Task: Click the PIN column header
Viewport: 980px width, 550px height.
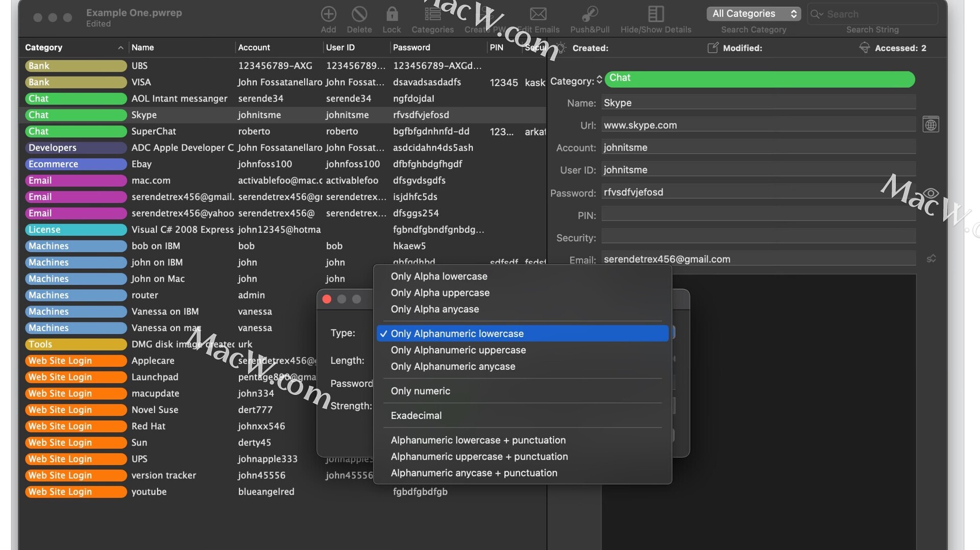Action: tap(504, 47)
